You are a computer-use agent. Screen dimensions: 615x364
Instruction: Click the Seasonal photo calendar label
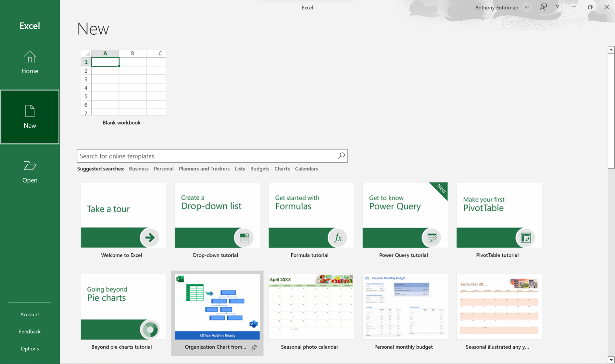click(x=309, y=347)
